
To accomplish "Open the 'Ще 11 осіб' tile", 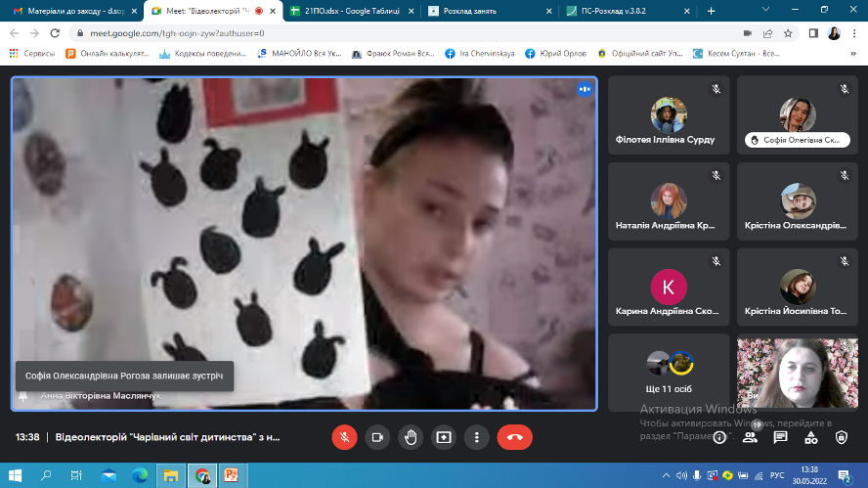I will [x=669, y=373].
